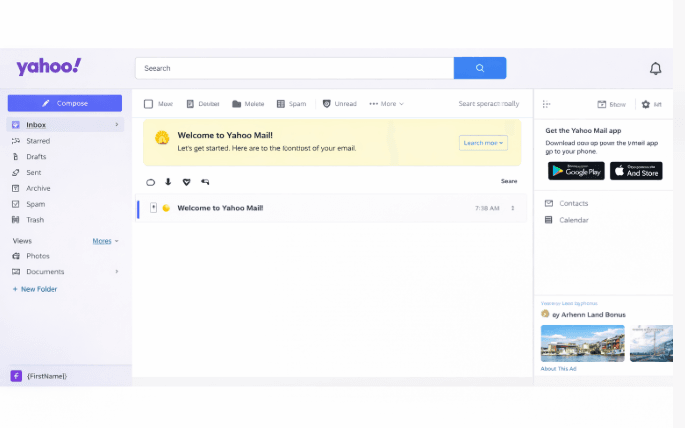Click the blue search magnifier button
685x428 pixels.
tap(480, 68)
